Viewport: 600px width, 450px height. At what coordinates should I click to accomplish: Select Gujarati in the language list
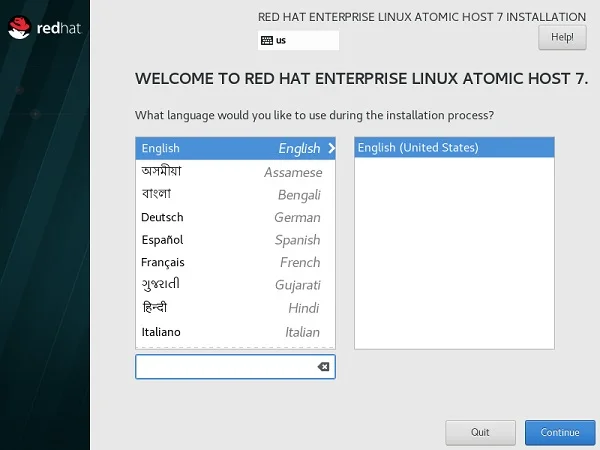click(235, 285)
